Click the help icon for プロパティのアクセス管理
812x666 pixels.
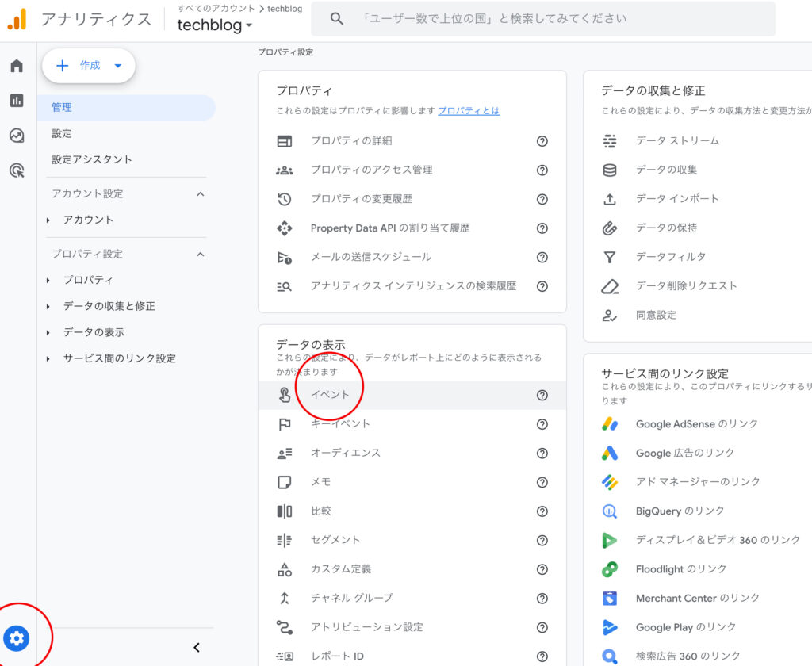pyautogui.click(x=542, y=170)
